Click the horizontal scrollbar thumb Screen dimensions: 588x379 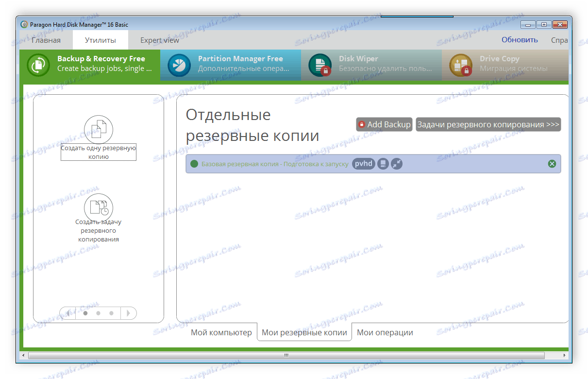286,355
